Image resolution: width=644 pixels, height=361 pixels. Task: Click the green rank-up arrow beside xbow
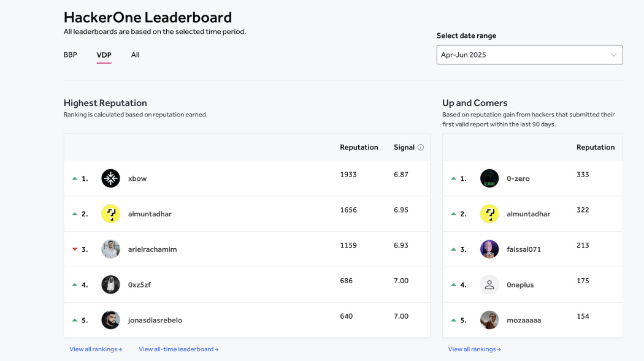coord(74,178)
